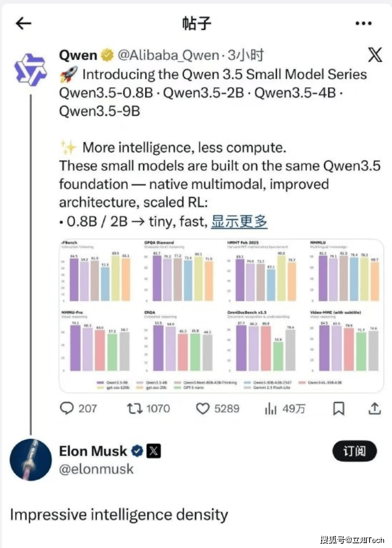Click the 帖子 page title
The width and height of the screenshot is (392, 548).
coord(196,23)
